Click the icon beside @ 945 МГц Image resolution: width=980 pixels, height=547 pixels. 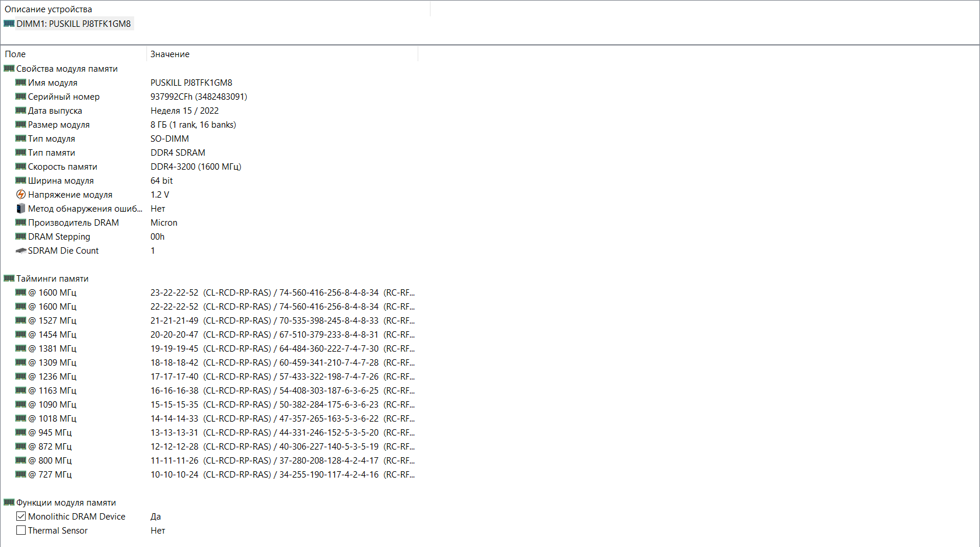click(x=21, y=432)
